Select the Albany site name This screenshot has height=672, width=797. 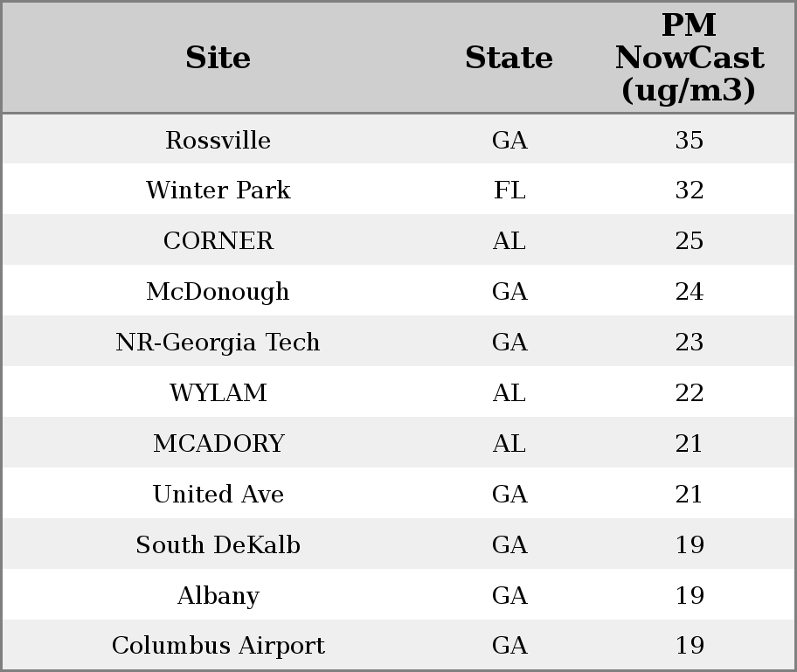coord(218,596)
